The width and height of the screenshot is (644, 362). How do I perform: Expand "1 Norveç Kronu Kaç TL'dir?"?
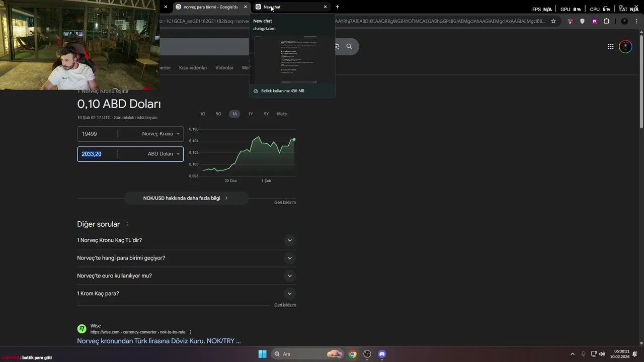click(x=186, y=240)
